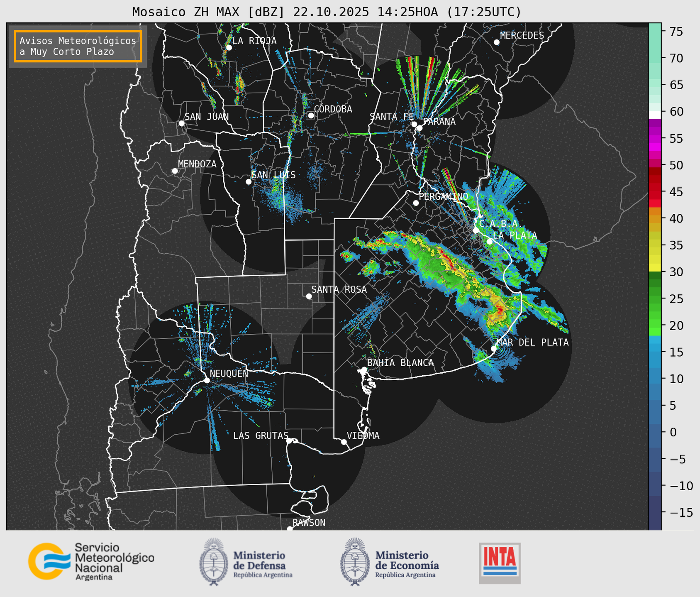
Task: Click the BAHÍA BLANCA marker dot
Action: pyautogui.click(x=364, y=369)
